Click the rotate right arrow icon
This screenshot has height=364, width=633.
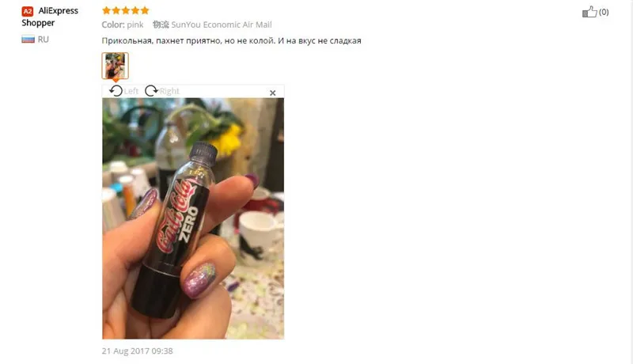coord(151,91)
